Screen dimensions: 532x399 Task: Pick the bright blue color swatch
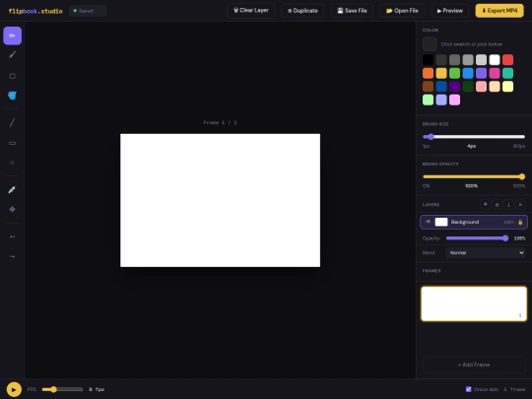[x=468, y=73]
